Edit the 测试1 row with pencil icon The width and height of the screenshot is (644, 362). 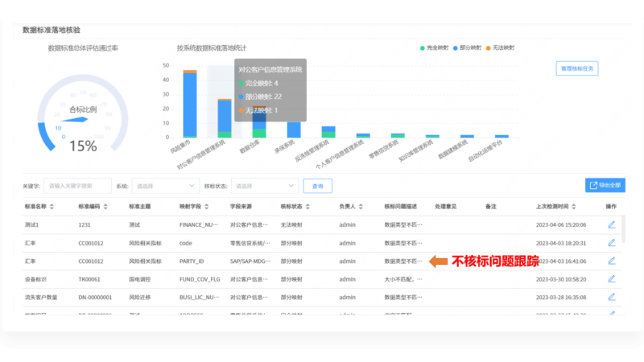[612, 224]
